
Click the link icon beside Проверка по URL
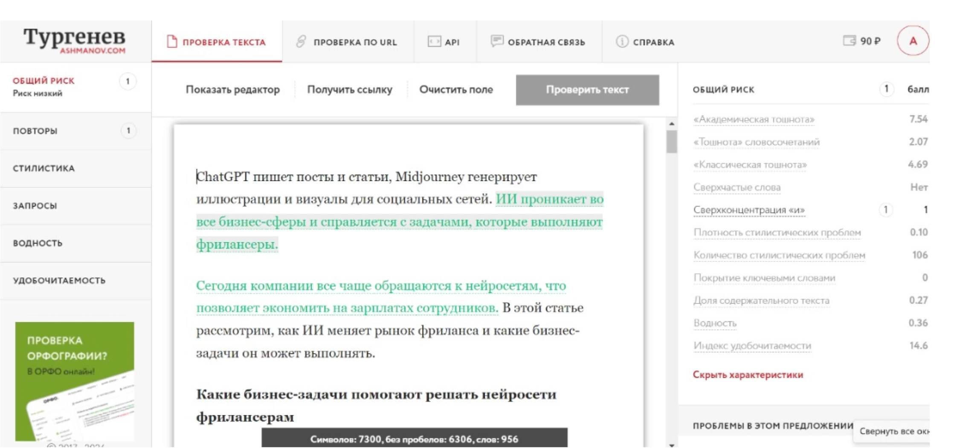point(301,42)
